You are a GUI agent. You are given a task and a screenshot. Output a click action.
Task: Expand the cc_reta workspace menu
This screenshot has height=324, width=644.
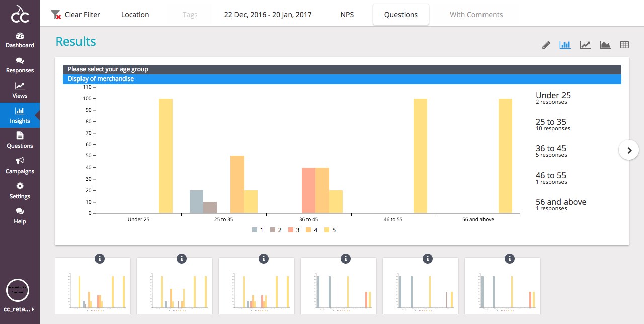coord(19,309)
